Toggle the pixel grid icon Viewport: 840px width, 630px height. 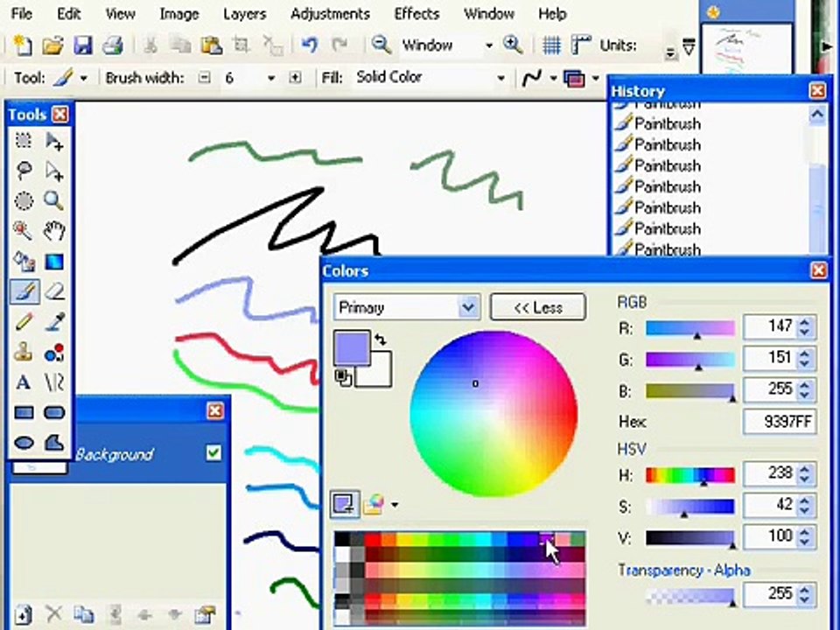551,45
